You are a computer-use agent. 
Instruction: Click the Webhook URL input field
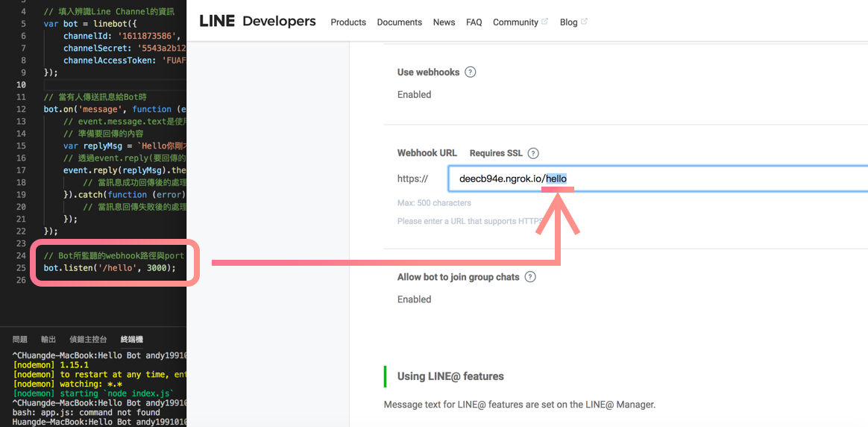tap(658, 178)
